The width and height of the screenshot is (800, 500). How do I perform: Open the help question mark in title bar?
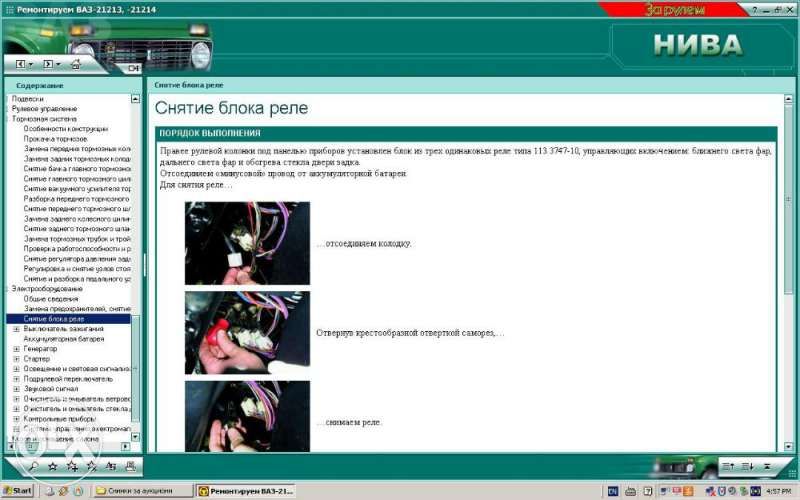pos(755,10)
